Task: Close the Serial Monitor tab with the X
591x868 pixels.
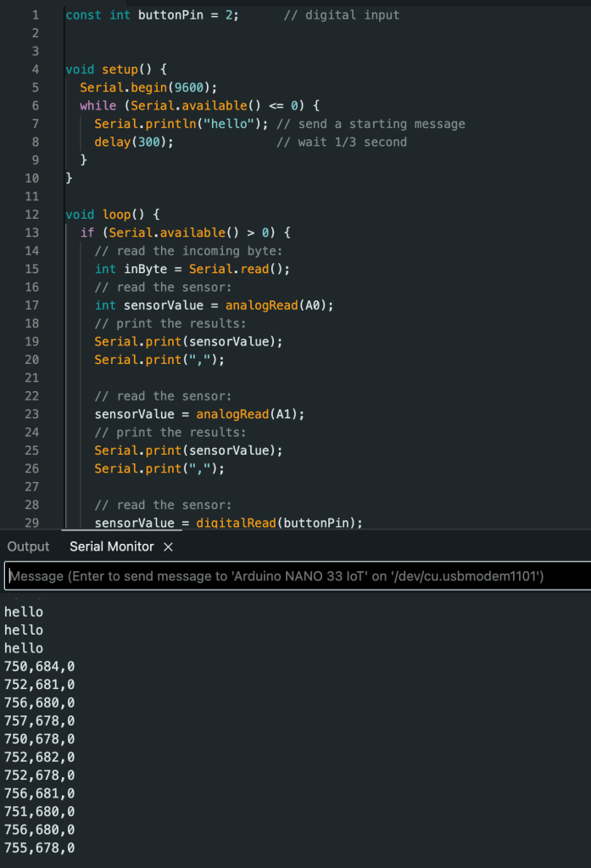Action: (168, 547)
